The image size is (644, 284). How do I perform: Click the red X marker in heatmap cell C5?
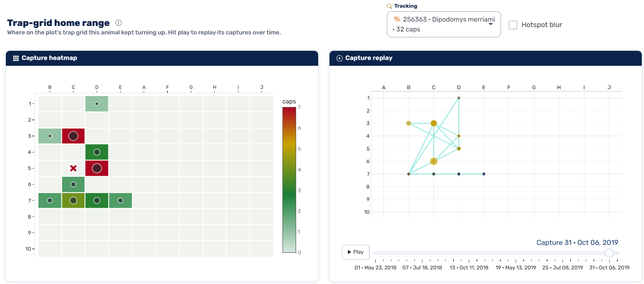click(73, 168)
